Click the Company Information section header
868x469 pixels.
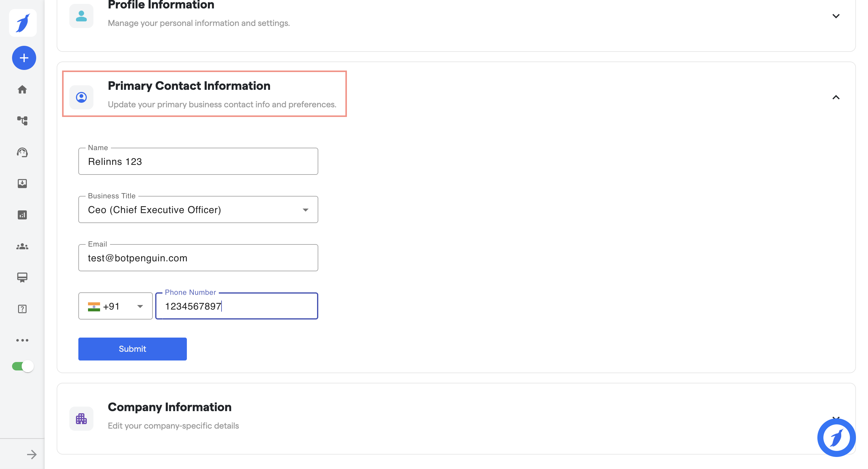coord(169,407)
